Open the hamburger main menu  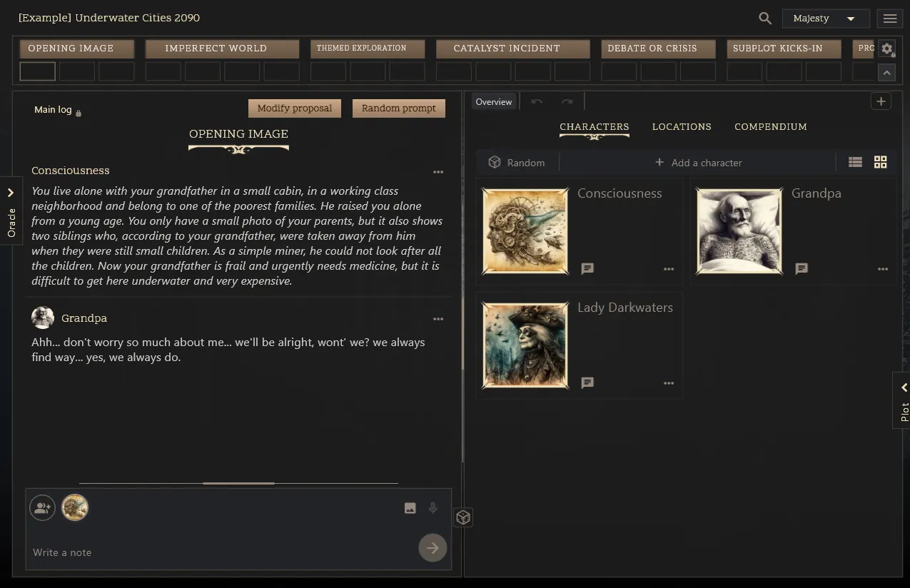click(x=889, y=19)
